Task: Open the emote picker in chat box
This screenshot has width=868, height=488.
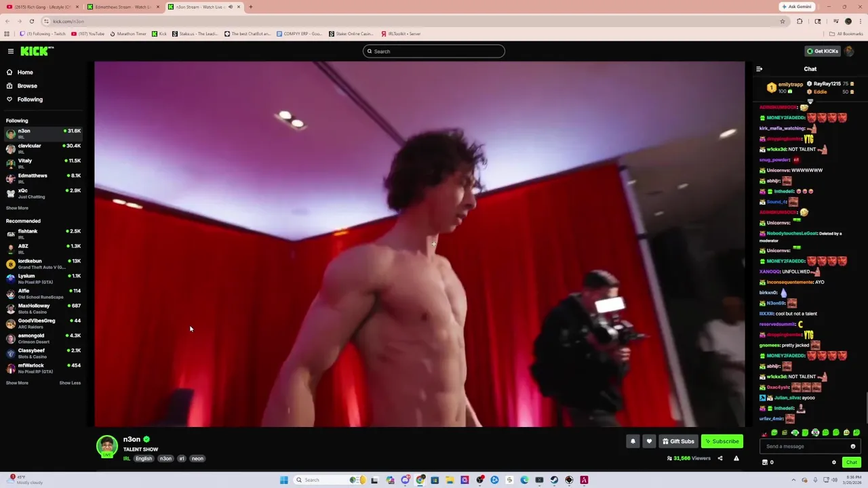Action: 853,446
